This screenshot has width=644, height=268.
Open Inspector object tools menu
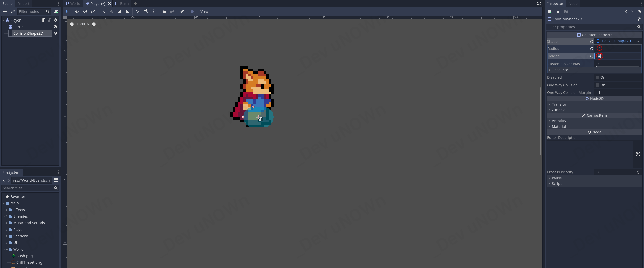click(639, 19)
